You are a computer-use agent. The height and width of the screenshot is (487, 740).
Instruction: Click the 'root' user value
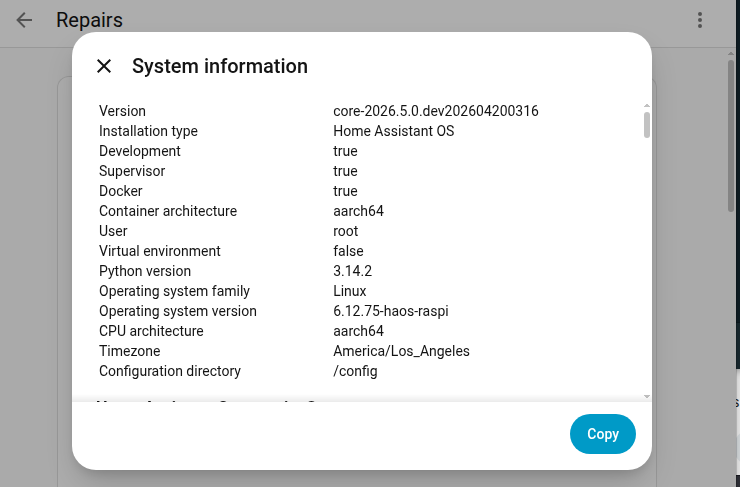345,231
